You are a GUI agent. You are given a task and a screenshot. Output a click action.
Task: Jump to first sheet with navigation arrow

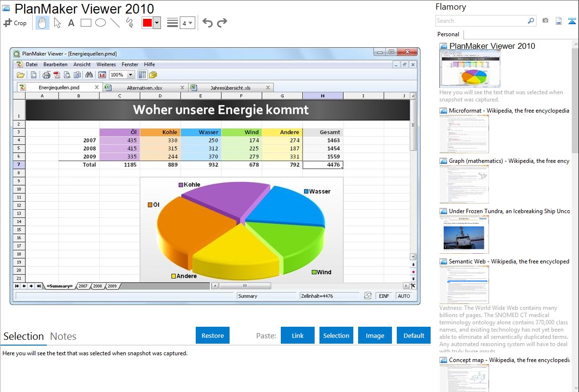click(x=16, y=286)
